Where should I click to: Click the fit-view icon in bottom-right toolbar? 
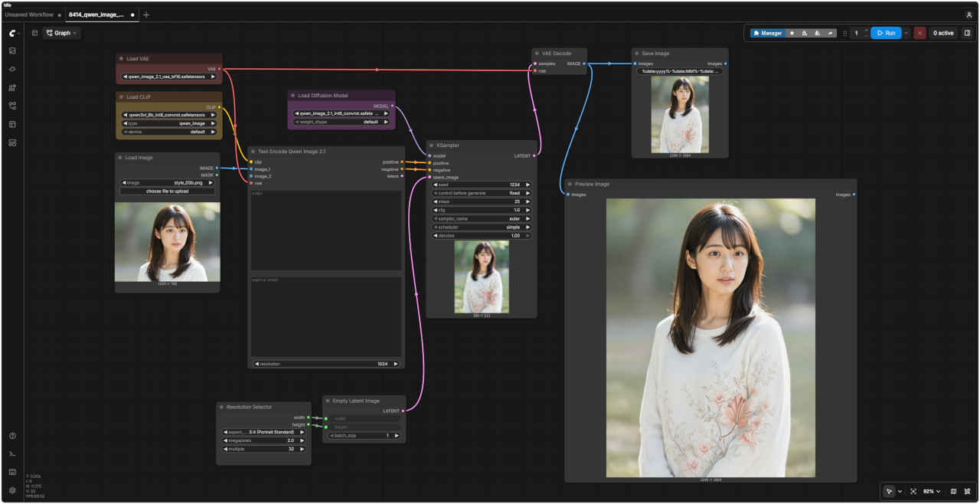[x=913, y=491]
